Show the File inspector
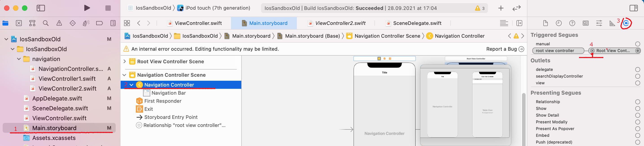The width and height of the screenshot is (644, 146). (x=546, y=23)
